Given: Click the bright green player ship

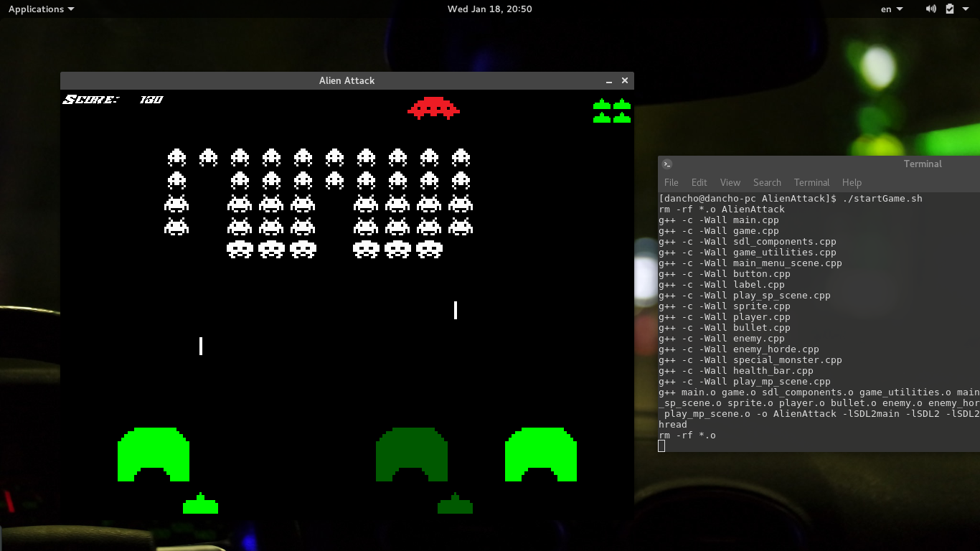Looking at the screenshot, I should (200, 504).
